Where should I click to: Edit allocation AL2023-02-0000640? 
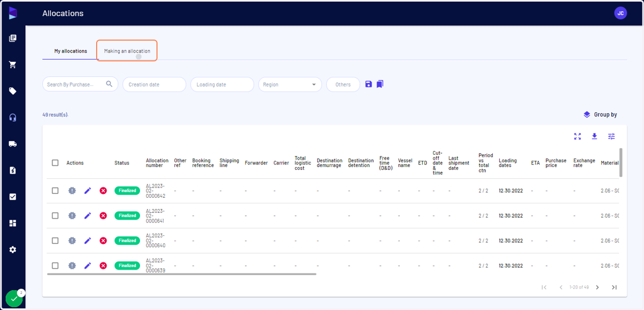coord(87,241)
